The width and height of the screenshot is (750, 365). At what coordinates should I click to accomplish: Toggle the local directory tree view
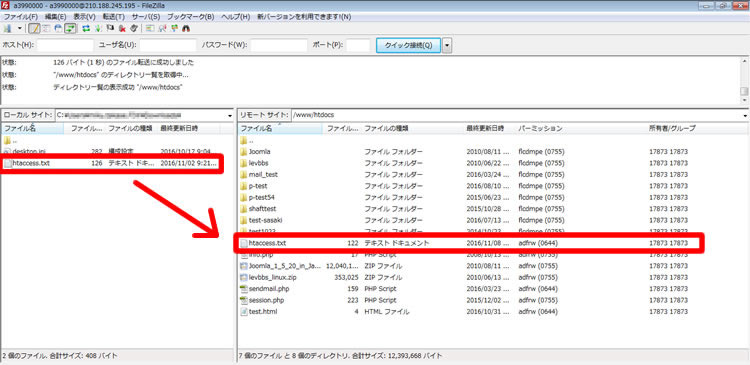coord(46,29)
